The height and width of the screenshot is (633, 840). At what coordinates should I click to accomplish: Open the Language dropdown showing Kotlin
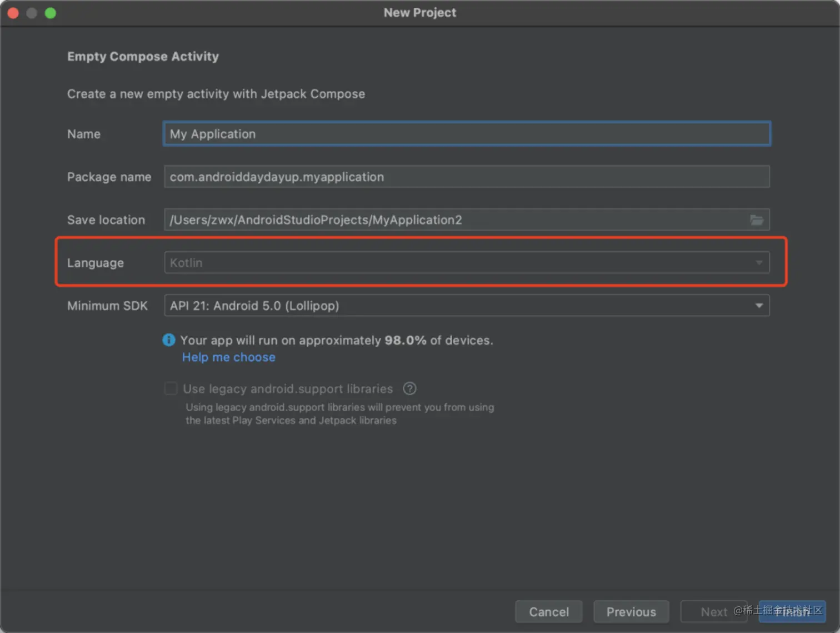467,263
